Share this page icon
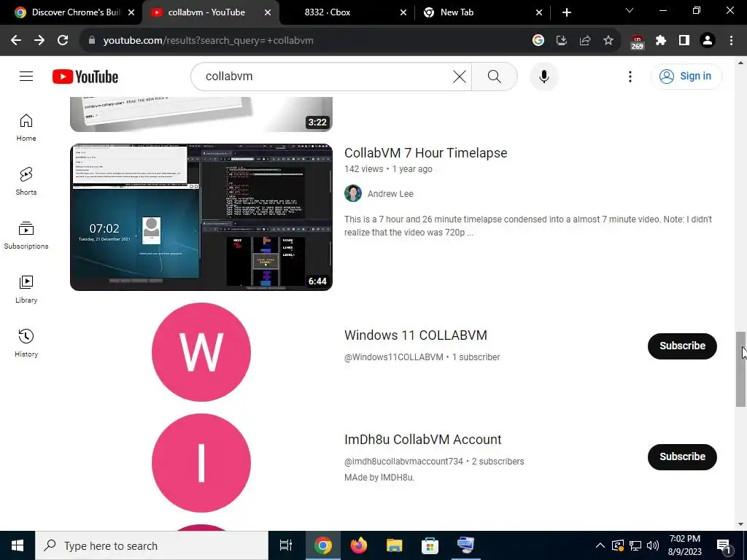747x560 pixels. pos(584,41)
